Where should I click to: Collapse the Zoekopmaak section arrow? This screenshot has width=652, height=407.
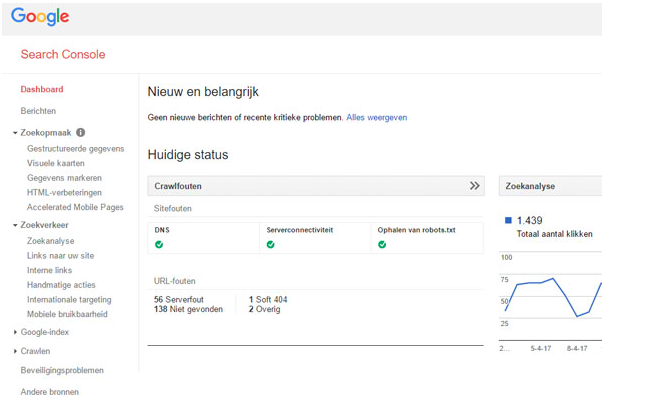pyautogui.click(x=15, y=133)
